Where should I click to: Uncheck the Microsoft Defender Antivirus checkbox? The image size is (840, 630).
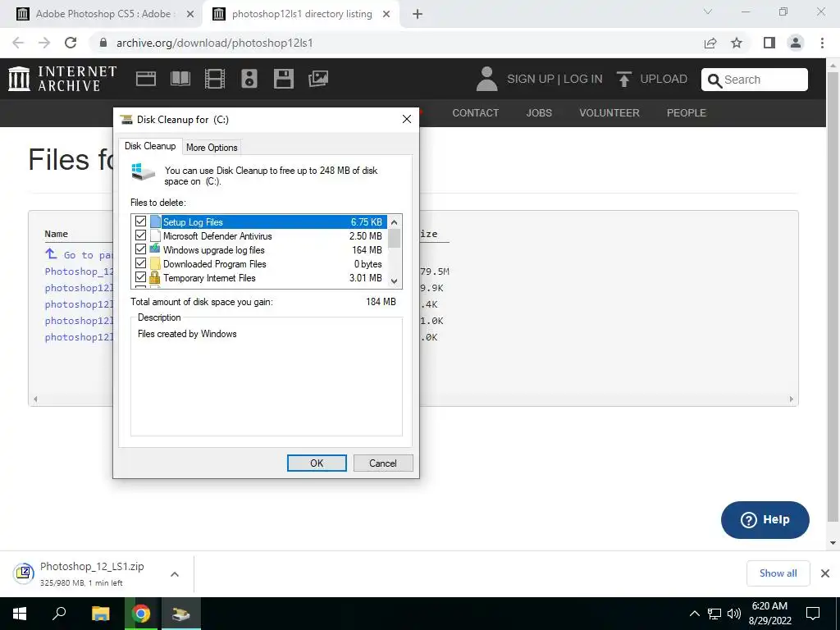tap(141, 235)
